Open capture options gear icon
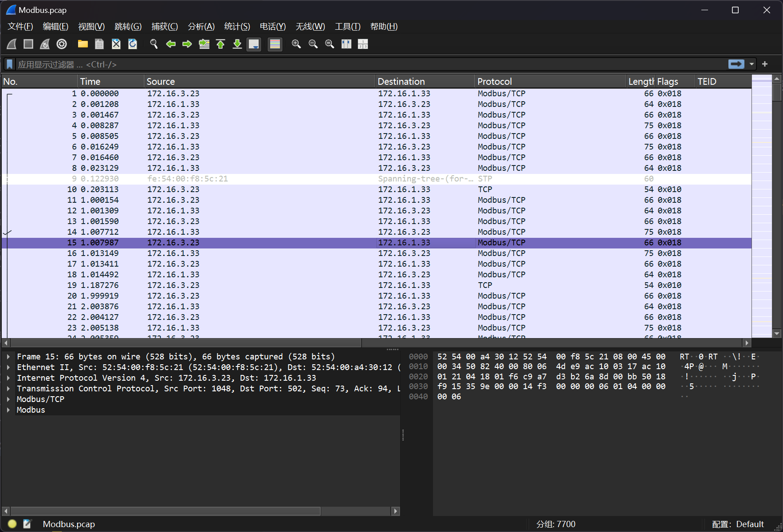783x532 pixels. 62,44
